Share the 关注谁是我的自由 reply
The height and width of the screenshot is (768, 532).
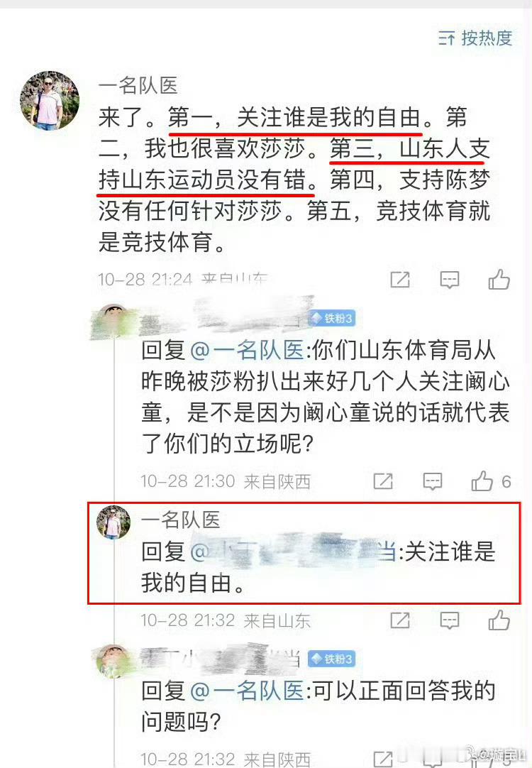pyautogui.click(x=400, y=620)
